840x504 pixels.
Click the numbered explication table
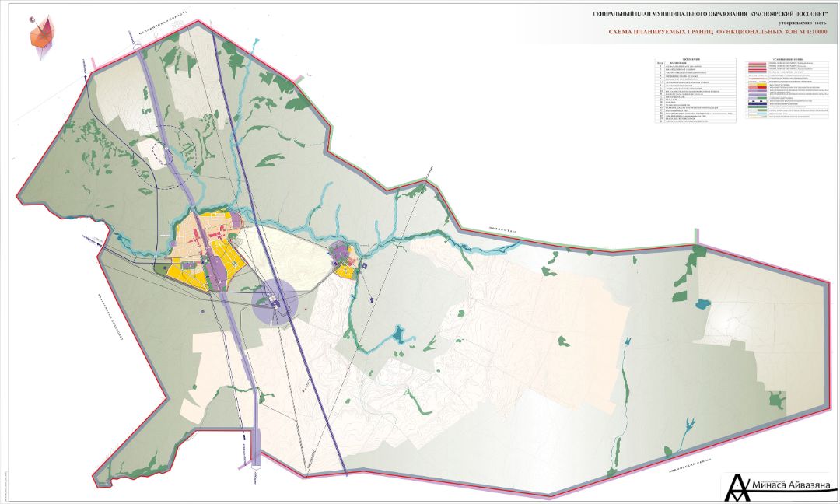point(695,90)
